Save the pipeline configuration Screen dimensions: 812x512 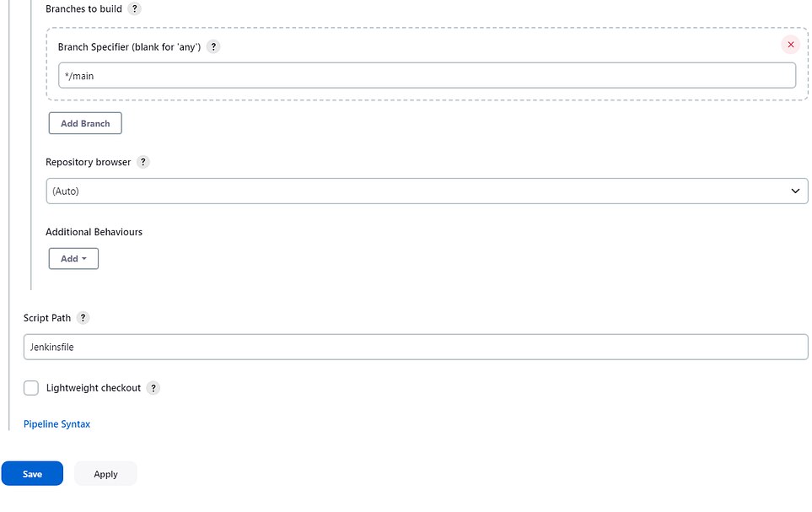coord(32,474)
